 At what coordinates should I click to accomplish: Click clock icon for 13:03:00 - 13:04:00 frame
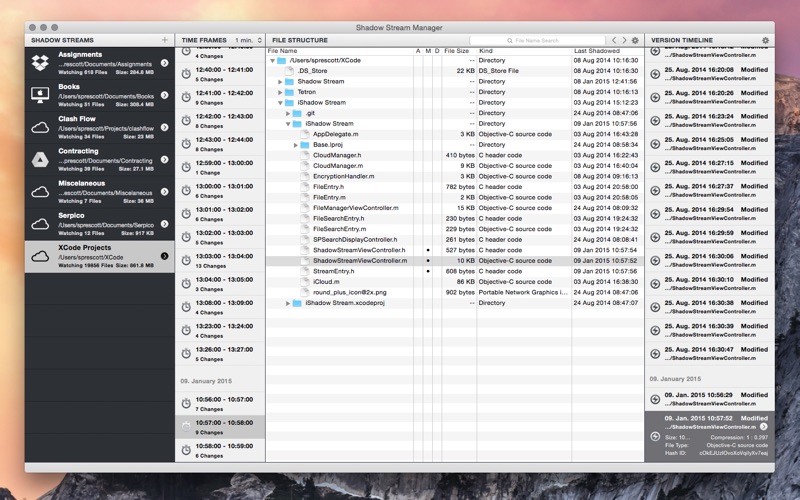(x=186, y=260)
